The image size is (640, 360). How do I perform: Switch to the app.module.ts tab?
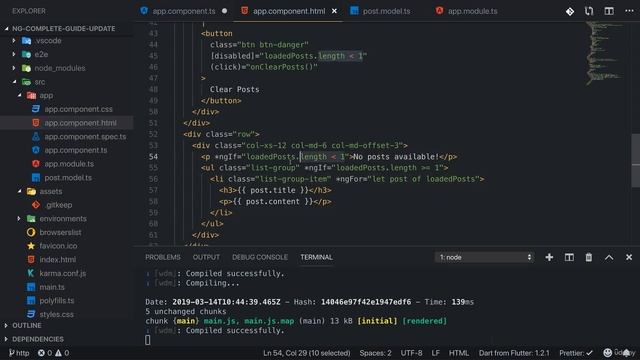[472, 11]
